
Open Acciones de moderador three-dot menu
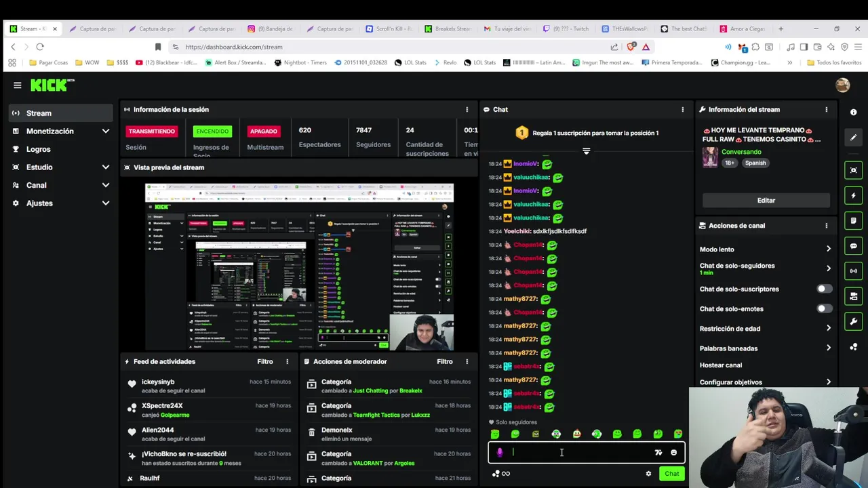(467, 361)
